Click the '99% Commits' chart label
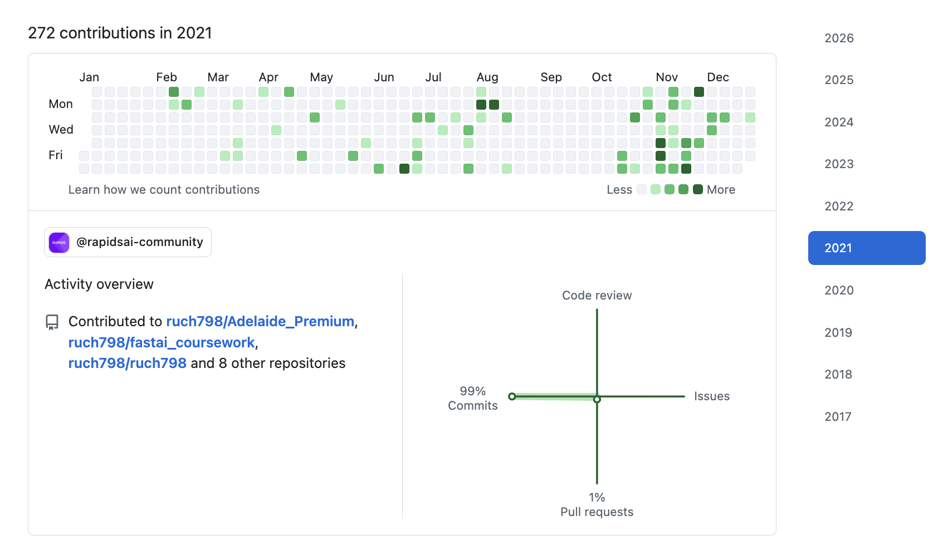The height and width of the screenshot is (560, 938). click(x=473, y=399)
